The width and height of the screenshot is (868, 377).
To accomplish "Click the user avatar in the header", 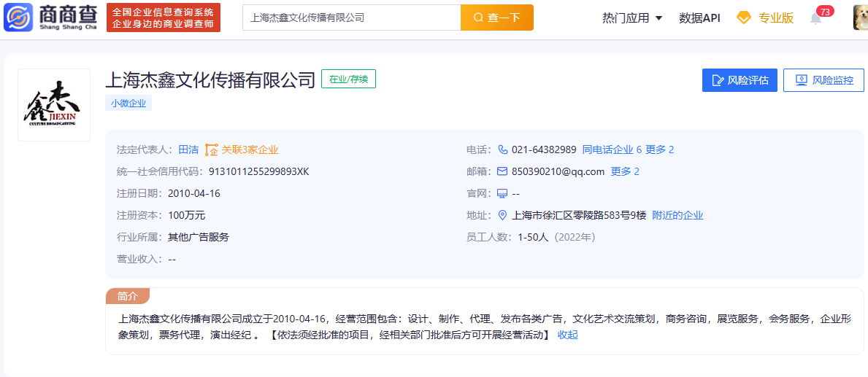I will pyautogui.click(x=861, y=18).
